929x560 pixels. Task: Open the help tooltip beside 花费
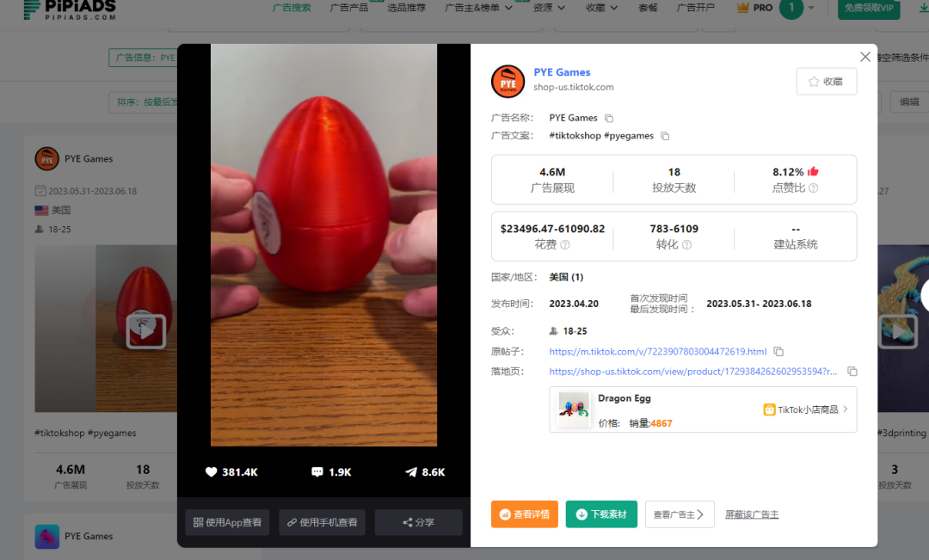[564, 244]
